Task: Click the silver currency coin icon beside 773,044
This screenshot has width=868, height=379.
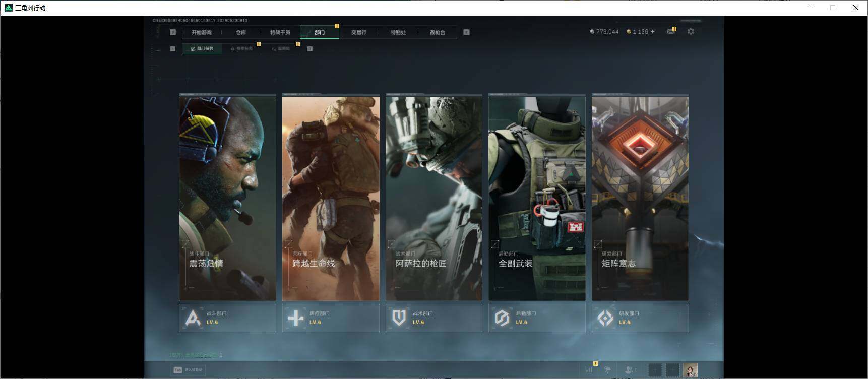Action: [592, 32]
